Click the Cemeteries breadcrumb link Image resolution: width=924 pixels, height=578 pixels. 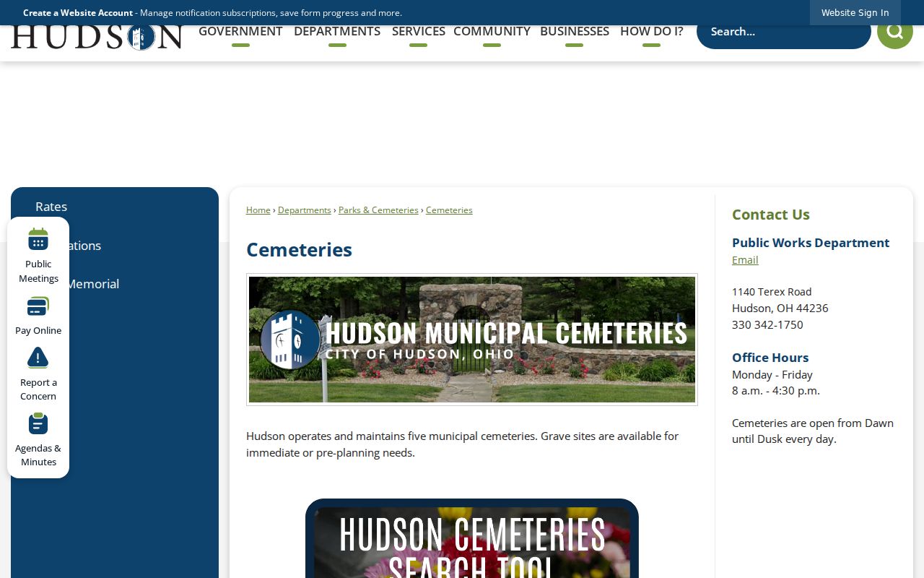point(449,210)
